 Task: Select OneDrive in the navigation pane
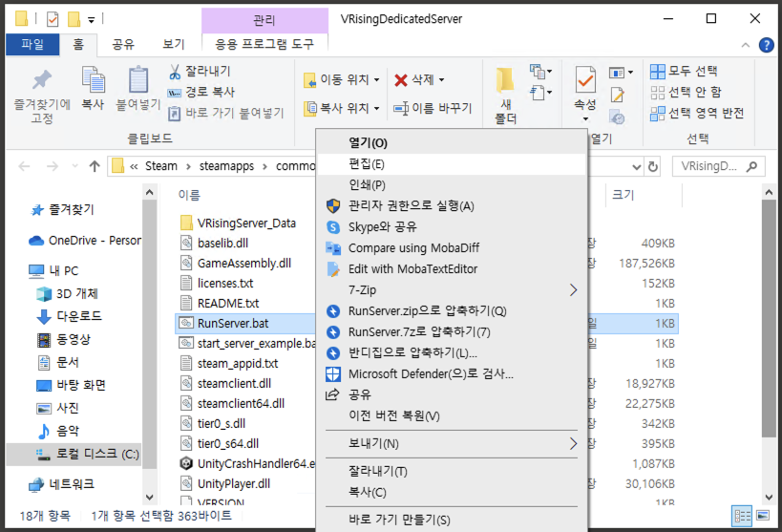point(85,241)
